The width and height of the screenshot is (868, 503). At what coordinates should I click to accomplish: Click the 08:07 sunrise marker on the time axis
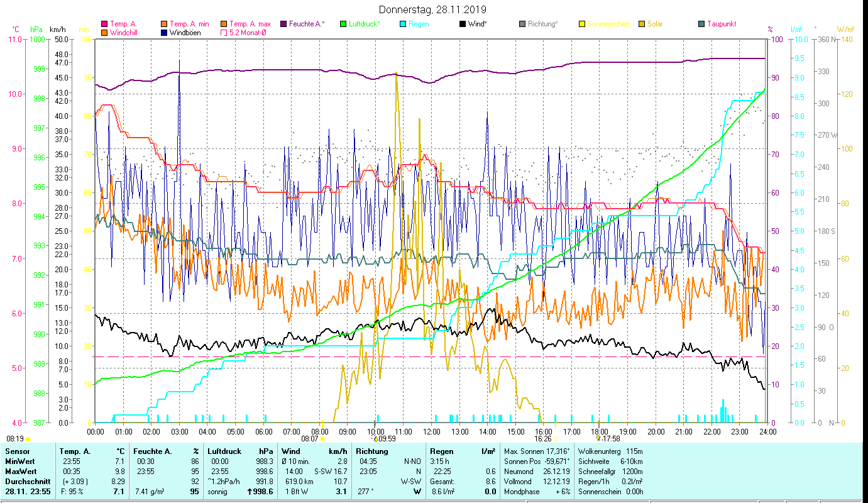click(310, 439)
